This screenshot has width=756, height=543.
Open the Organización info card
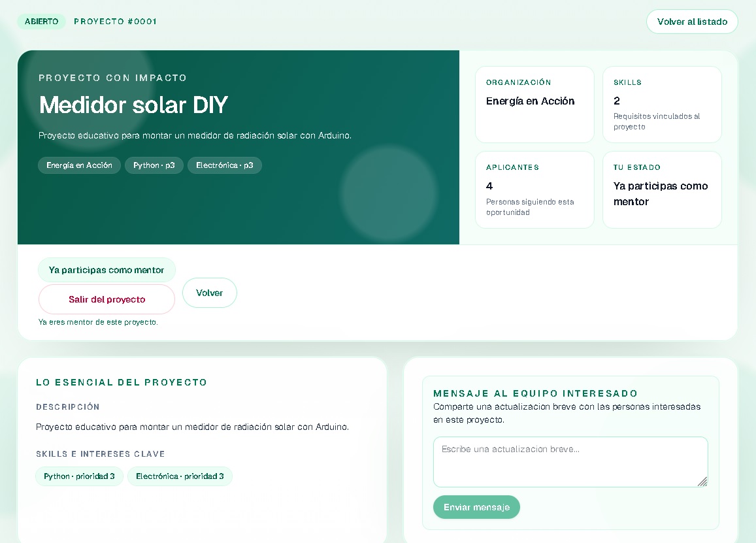pos(534,104)
